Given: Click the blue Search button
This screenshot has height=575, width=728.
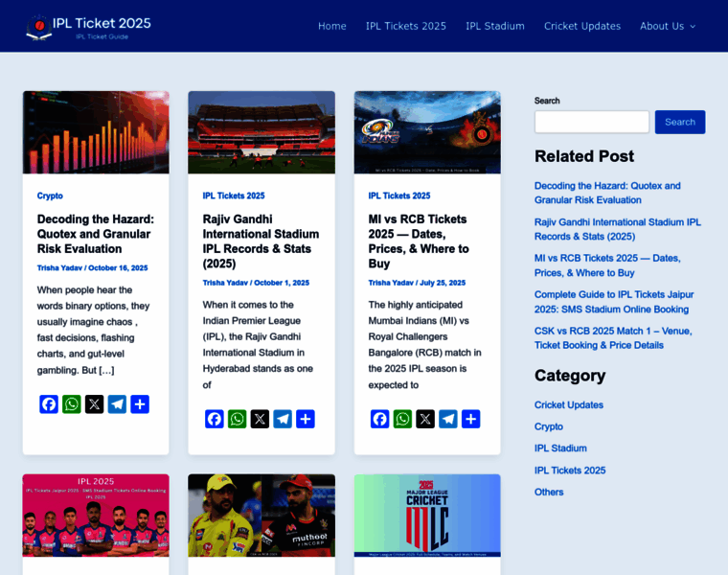Looking at the screenshot, I should pyautogui.click(x=680, y=122).
